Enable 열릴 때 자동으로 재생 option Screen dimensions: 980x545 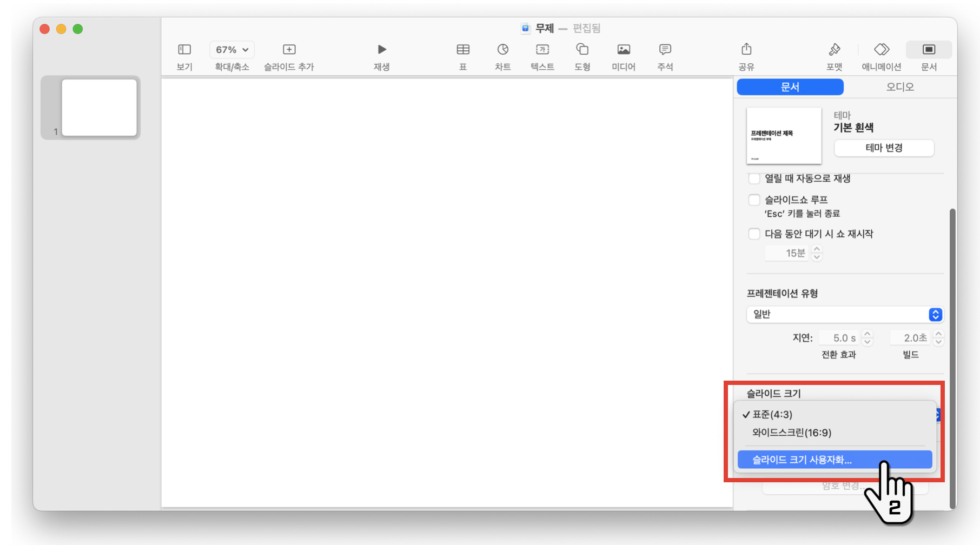pyautogui.click(x=754, y=178)
